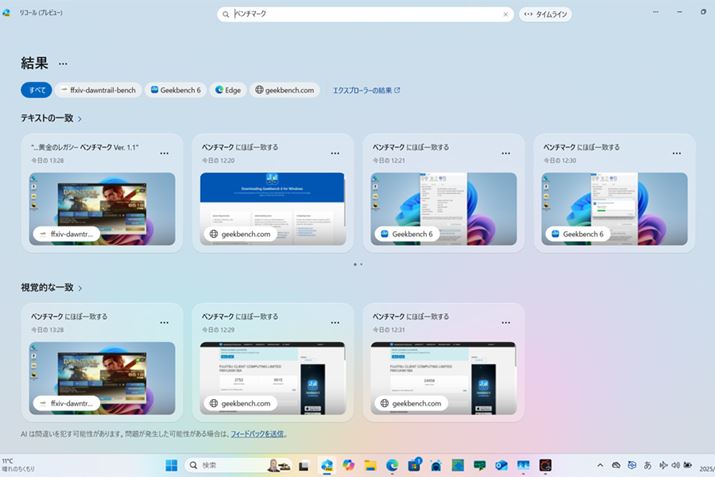Click the Recall app icon in the taskbar
The width and height of the screenshot is (715, 477).
click(x=327, y=465)
